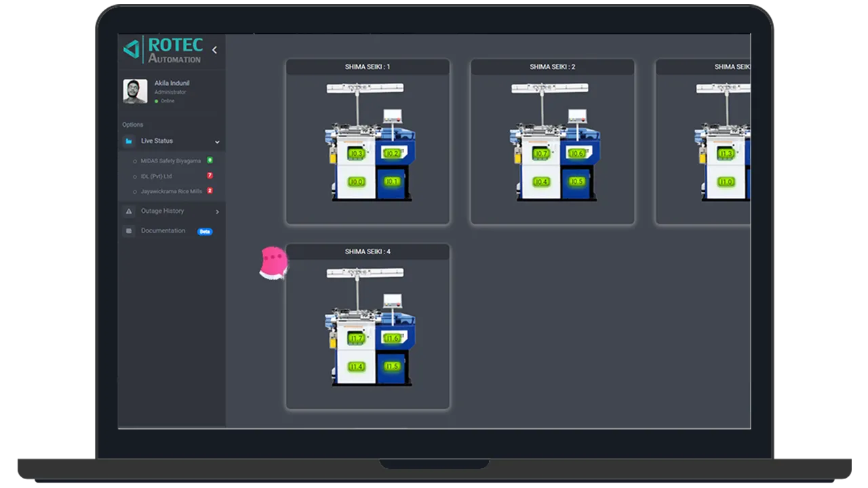The width and height of the screenshot is (868, 488).
Task: Click the Documentation icon
Action: pyautogui.click(x=128, y=231)
